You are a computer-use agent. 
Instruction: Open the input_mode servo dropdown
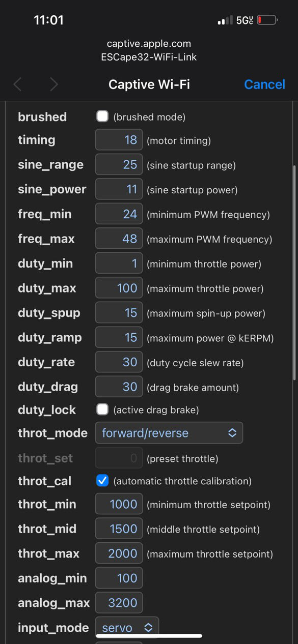127,627
